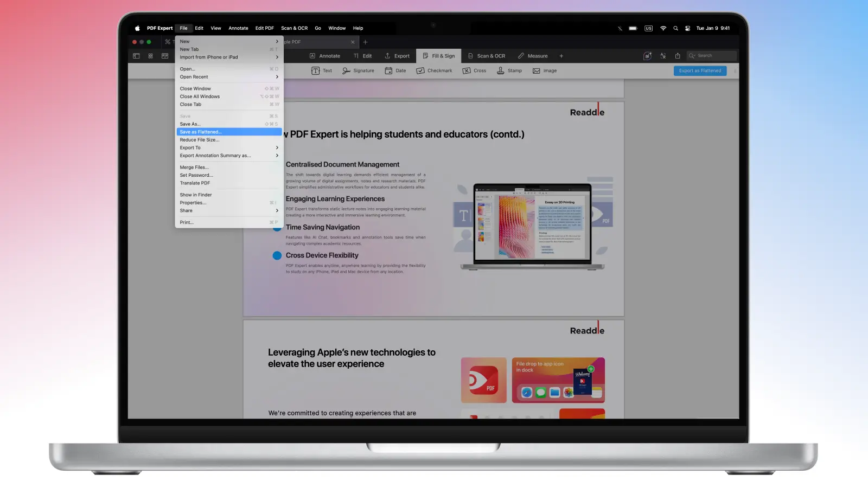Select Reduce File Size menu item
Image resolution: width=868 pixels, height=488 pixels.
[x=200, y=140]
